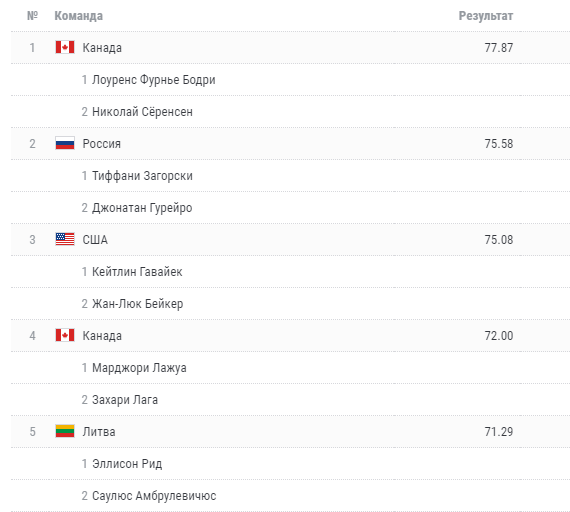Open athlete Жан-Люк Бейкер
The image size is (570, 512).
pyautogui.click(x=137, y=304)
